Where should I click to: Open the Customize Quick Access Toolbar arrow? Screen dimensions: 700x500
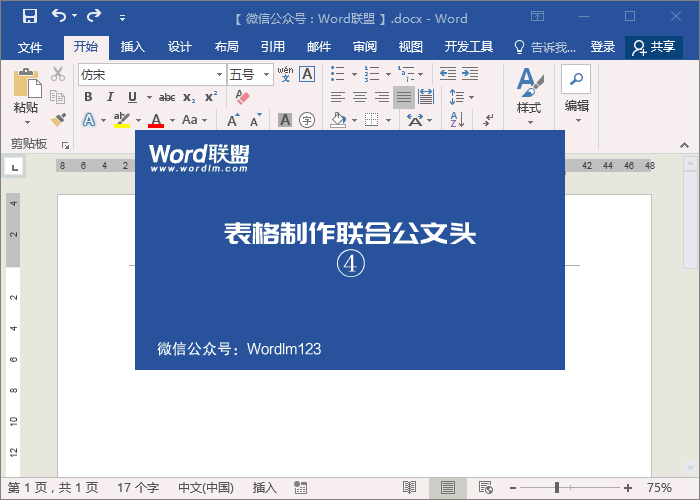click(122, 18)
